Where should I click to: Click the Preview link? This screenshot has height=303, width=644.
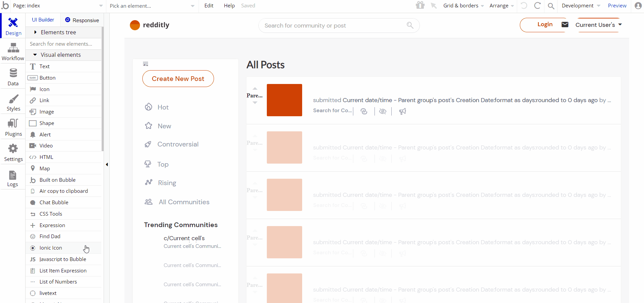617,6
